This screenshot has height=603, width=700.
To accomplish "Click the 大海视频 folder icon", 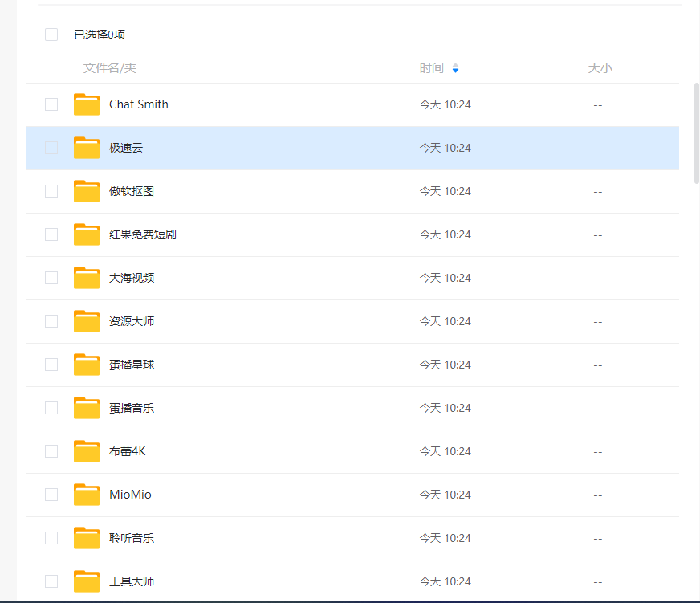I will pyautogui.click(x=87, y=278).
